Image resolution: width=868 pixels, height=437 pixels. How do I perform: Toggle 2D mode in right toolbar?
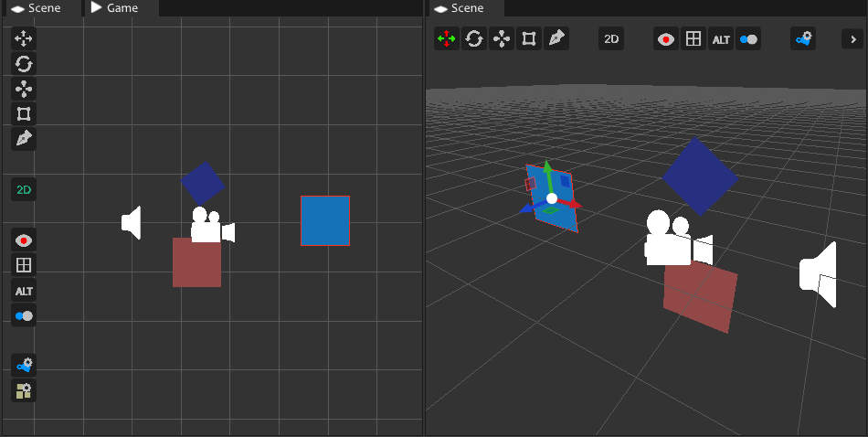pos(611,38)
